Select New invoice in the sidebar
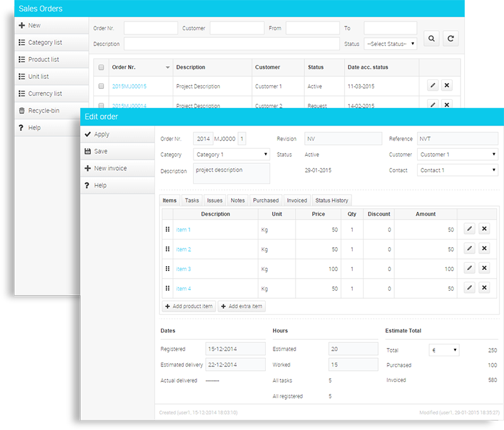Screen dimensions: 504x430 [110, 168]
